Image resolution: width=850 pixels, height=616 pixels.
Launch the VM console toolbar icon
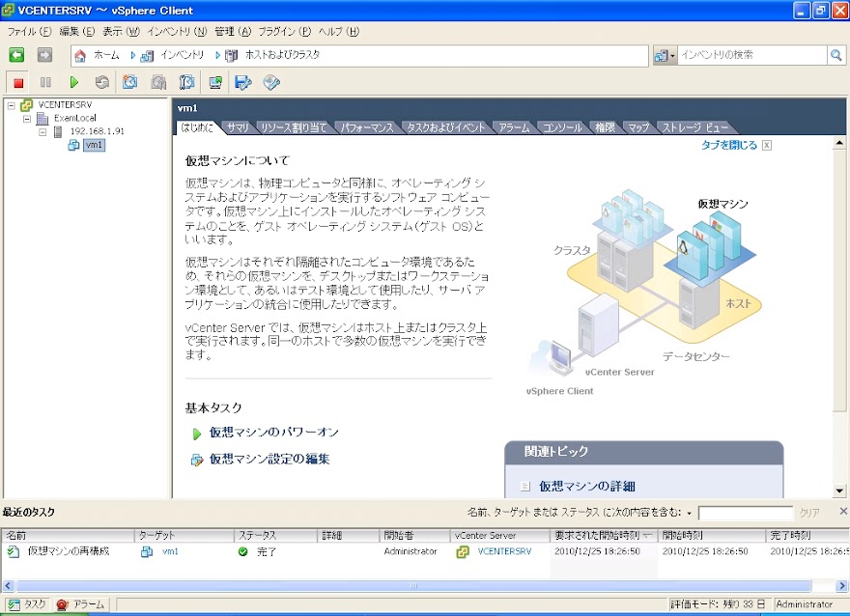[215, 82]
